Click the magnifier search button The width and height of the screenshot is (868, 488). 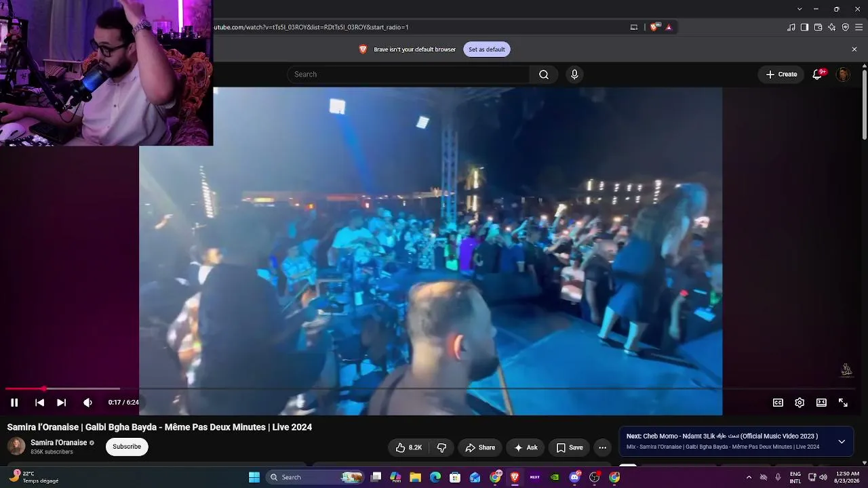[x=544, y=75]
